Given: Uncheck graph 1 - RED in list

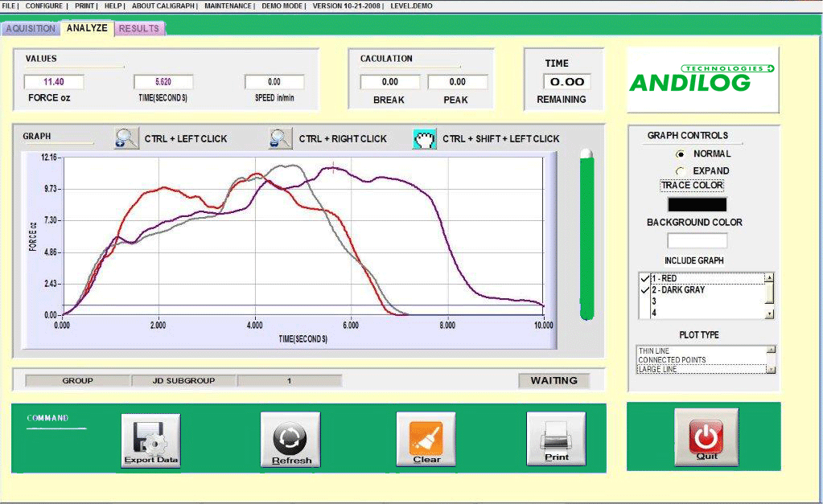Looking at the screenshot, I should pos(644,278).
